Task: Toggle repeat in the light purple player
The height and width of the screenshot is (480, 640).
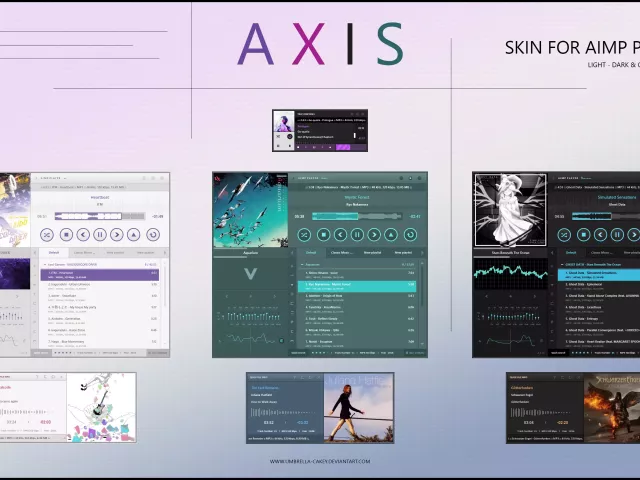Action: pyautogui.click(x=153, y=235)
